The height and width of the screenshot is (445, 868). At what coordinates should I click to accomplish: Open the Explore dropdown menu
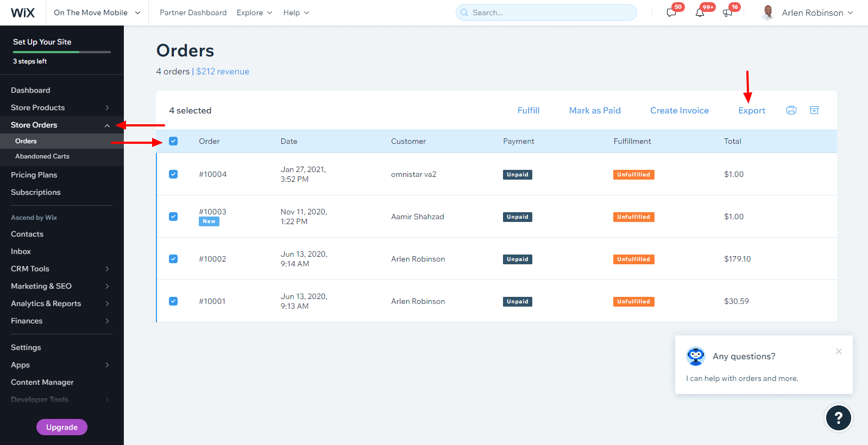[x=254, y=12]
